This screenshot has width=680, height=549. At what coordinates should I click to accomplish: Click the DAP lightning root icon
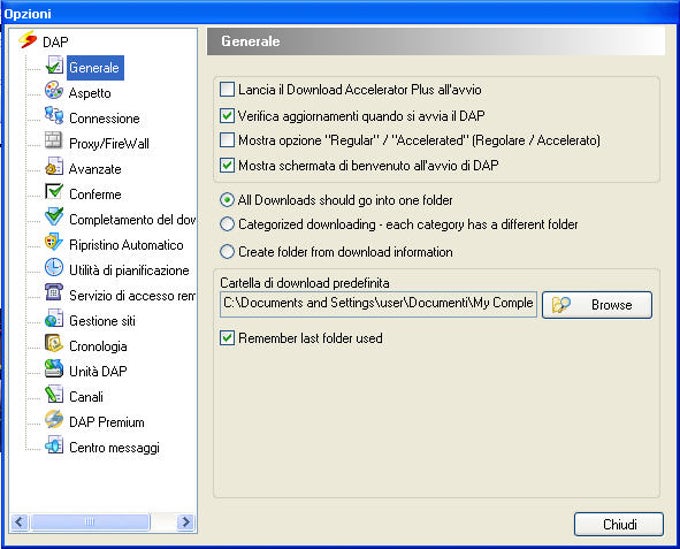click(x=28, y=40)
